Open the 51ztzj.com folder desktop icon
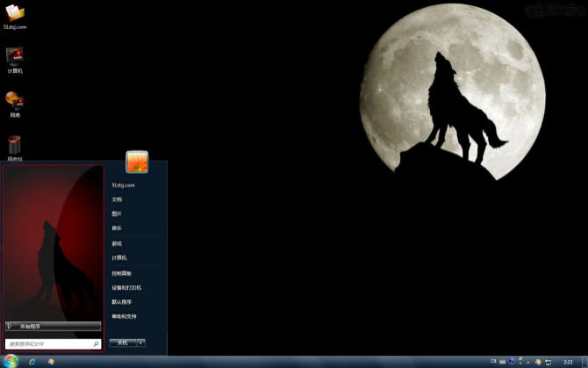Image resolution: width=588 pixels, height=368 pixels. coord(15,15)
